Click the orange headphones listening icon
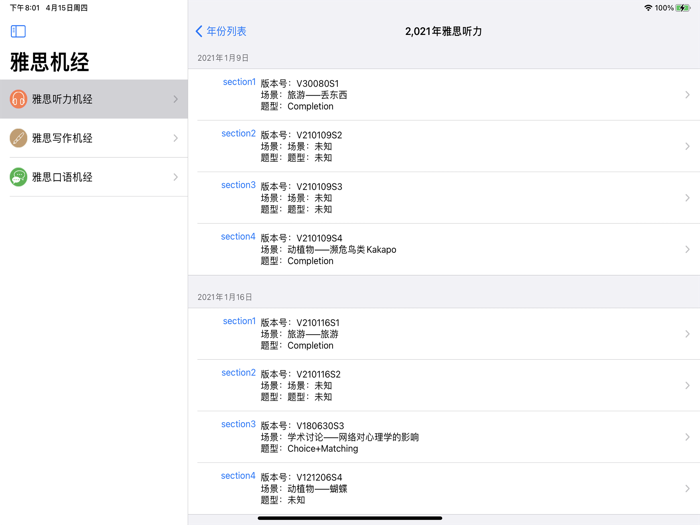This screenshot has height=525, width=700. click(x=18, y=99)
